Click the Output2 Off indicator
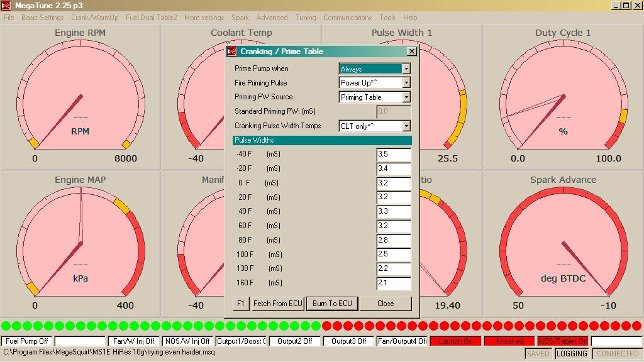The image size is (644, 362). [x=295, y=341]
